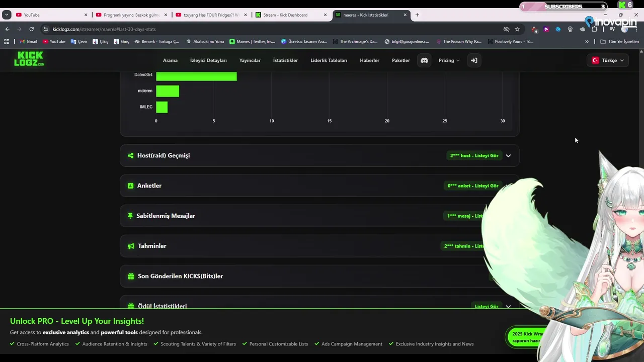Expand the Tahminler section
Image resolution: width=644 pixels, height=362 pixels.
(319, 246)
